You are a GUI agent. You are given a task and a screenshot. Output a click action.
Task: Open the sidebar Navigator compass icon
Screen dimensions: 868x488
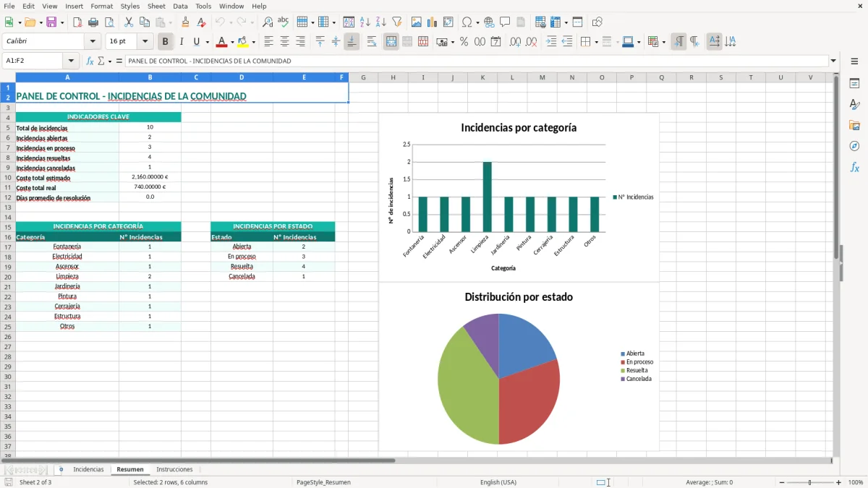click(854, 146)
